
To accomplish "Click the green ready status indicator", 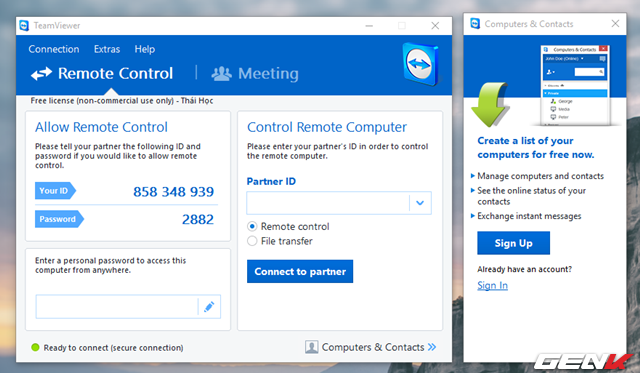I will coord(35,347).
